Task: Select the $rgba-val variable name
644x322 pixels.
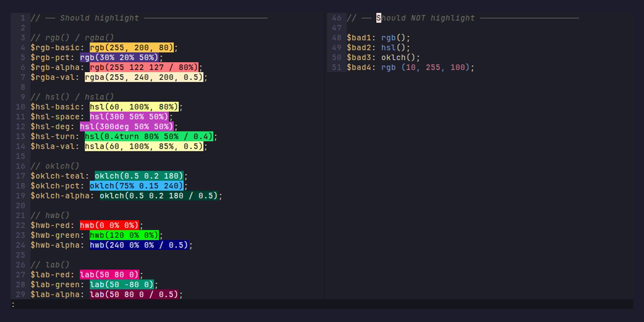Action: pyautogui.click(x=53, y=77)
